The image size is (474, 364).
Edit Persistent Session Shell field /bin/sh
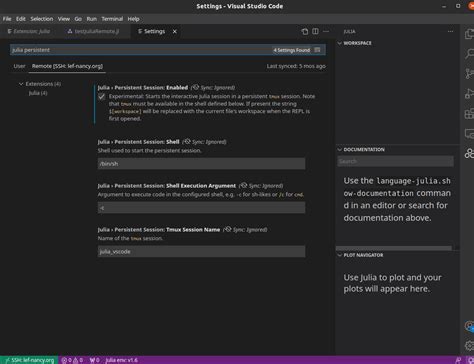tap(201, 164)
